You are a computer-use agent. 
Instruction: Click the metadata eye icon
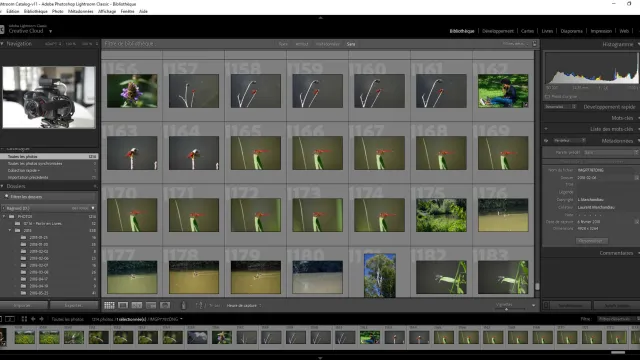[x=546, y=140]
